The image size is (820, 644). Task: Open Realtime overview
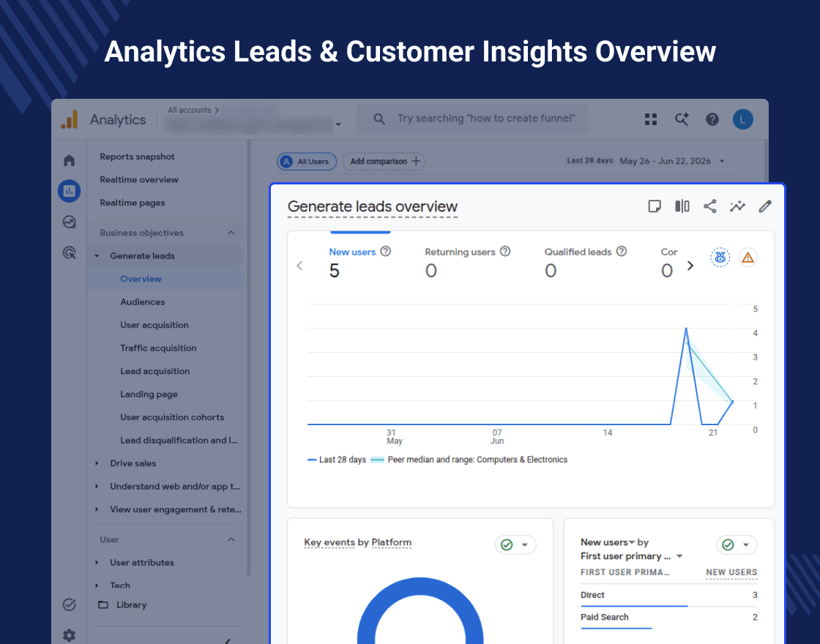139,179
